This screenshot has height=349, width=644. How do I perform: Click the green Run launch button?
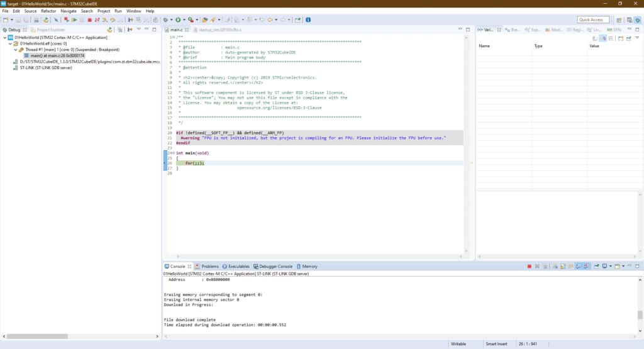(178, 20)
